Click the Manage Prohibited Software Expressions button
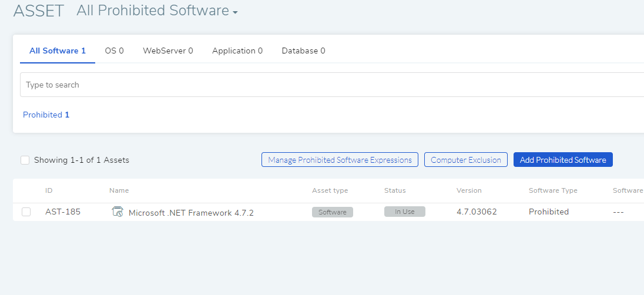644x295 pixels. point(340,160)
